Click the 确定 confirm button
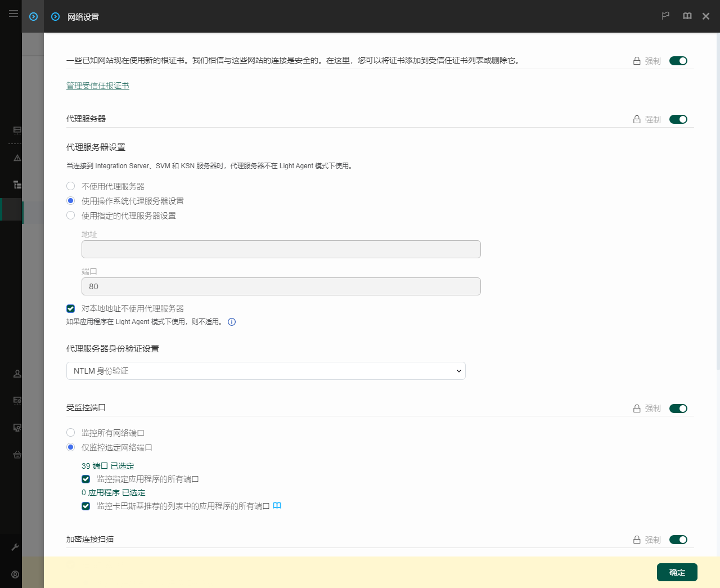This screenshot has width=720, height=588. click(x=677, y=572)
